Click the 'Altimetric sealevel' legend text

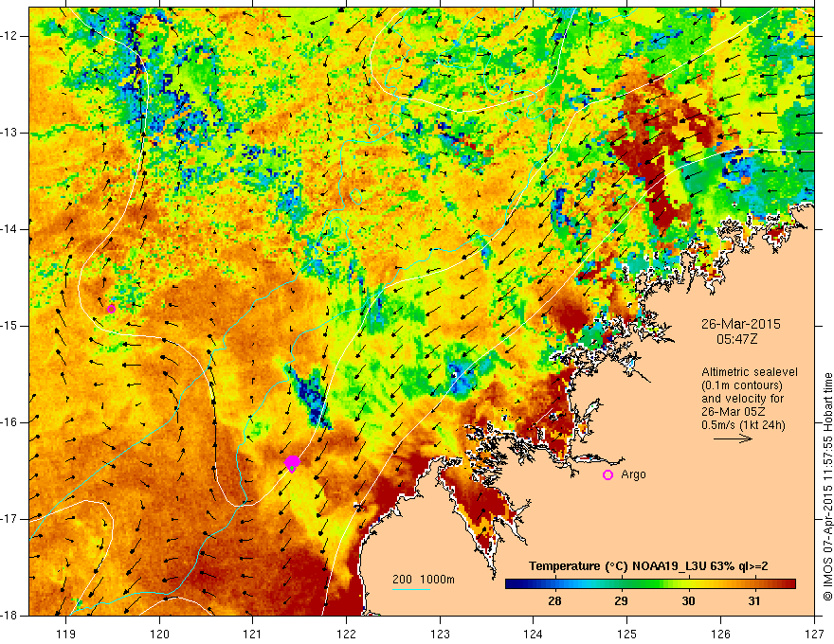750,372
